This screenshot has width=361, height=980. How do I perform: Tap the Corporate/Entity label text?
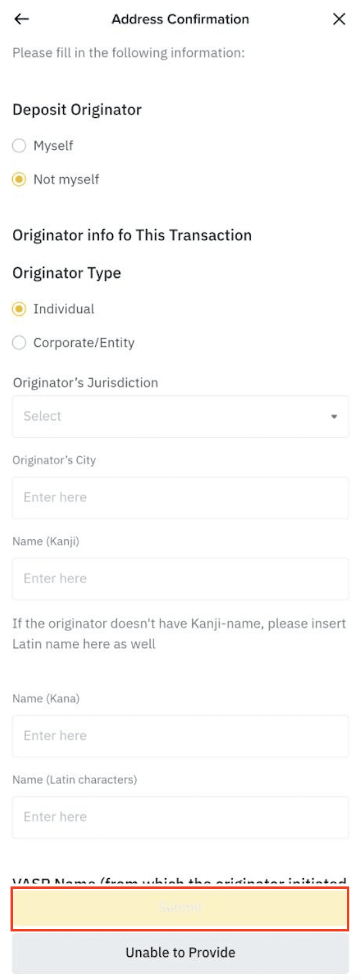click(84, 343)
